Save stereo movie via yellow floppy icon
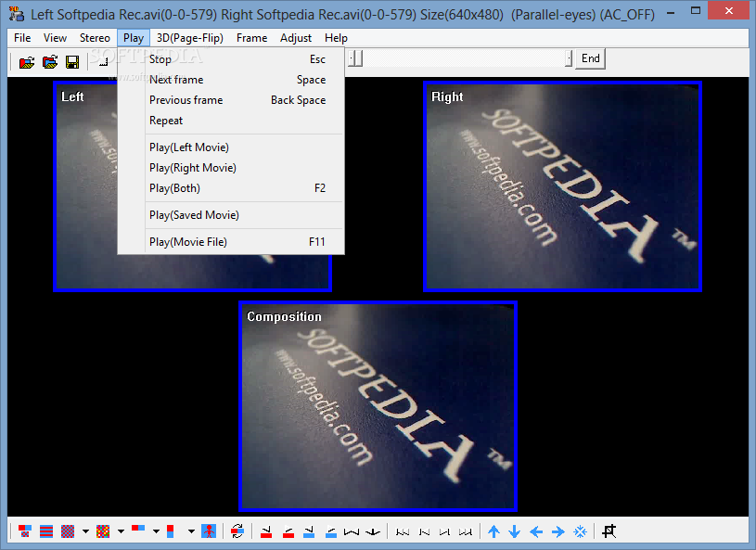This screenshot has width=756, height=550. pyautogui.click(x=72, y=62)
